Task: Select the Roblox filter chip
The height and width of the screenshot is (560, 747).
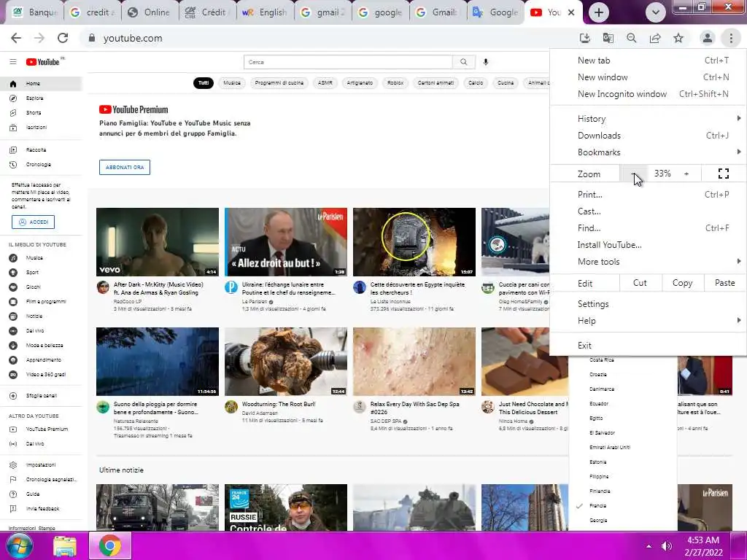Action: click(x=395, y=83)
